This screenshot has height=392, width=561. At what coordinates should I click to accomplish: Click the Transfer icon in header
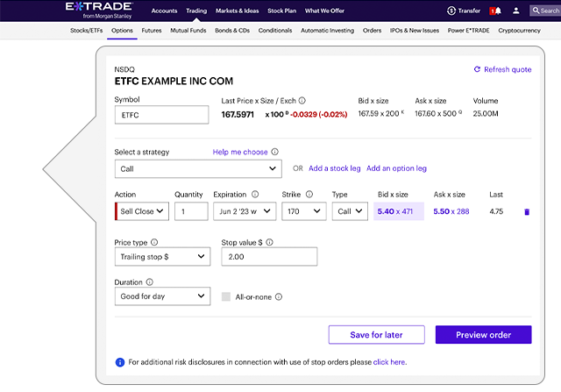[x=451, y=11]
